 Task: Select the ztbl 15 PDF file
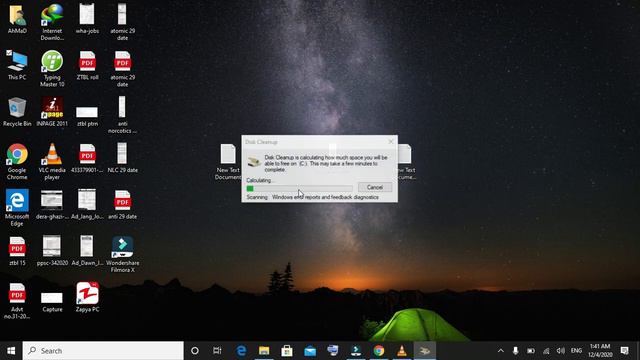(x=17, y=252)
